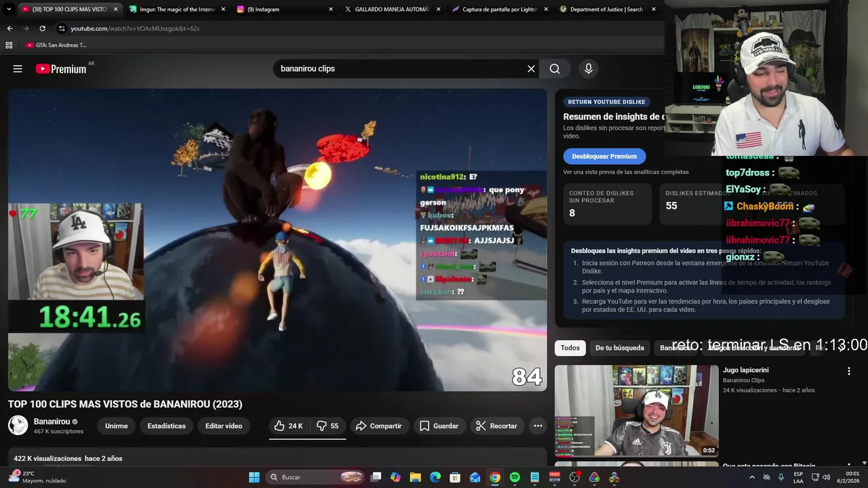Click the video title TOP 100 CLIPS
Viewport: 868px width, 488px height.
click(125, 404)
